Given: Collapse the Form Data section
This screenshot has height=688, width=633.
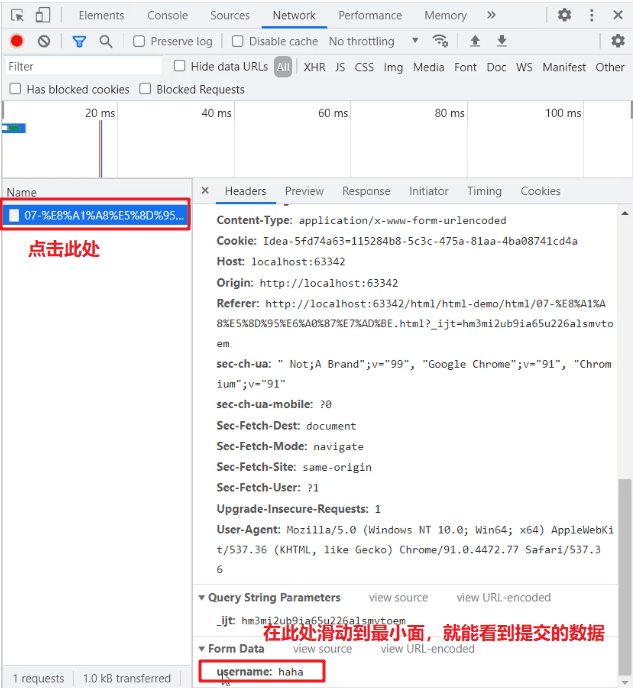Looking at the screenshot, I should (x=202, y=649).
